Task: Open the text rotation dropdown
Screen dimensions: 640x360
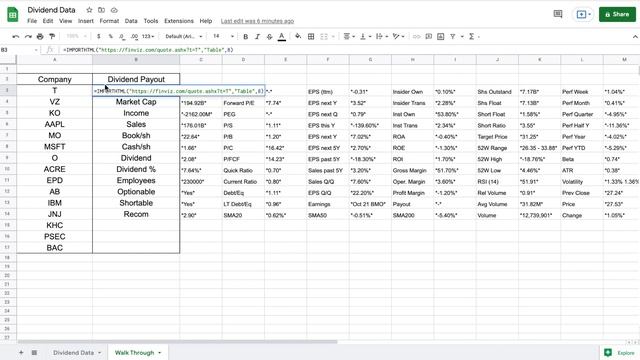Action: click(398, 37)
